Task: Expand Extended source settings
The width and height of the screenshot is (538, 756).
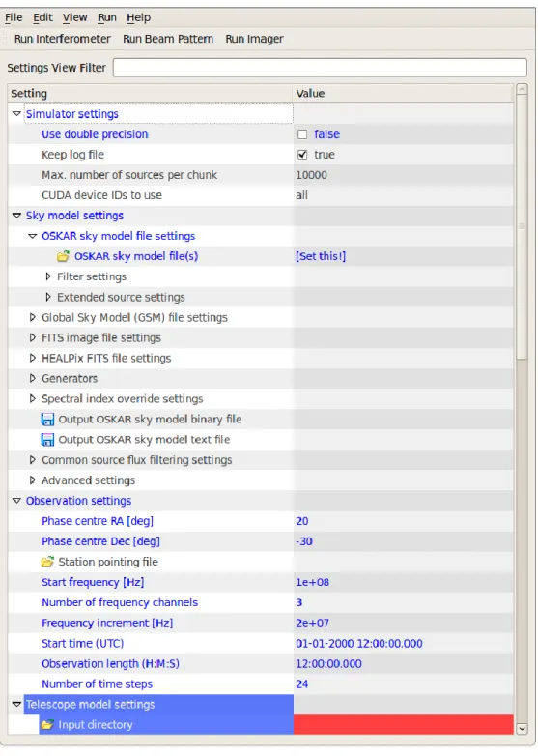Action: click(x=48, y=297)
